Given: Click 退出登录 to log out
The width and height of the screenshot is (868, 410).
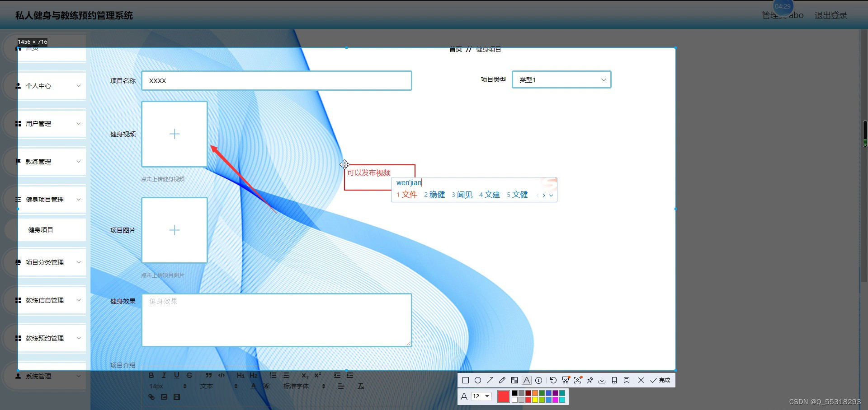Looking at the screenshot, I should coord(830,15).
